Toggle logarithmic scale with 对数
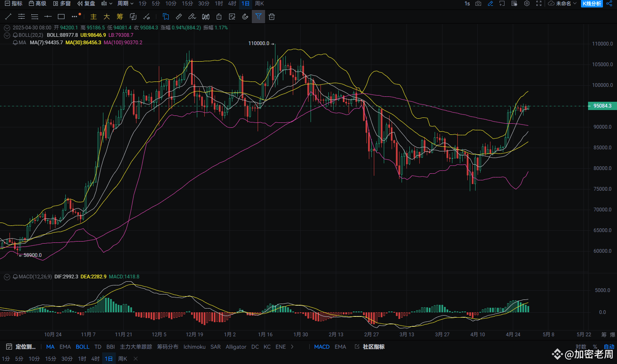The width and height of the screenshot is (617, 364). tap(581, 347)
